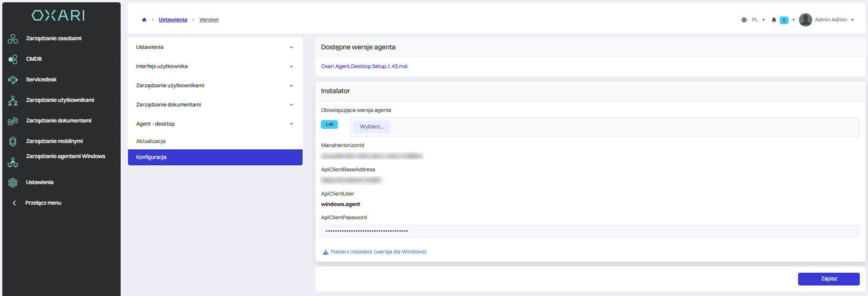Open the PL language dropdown
The height and width of the screenshot is (296, 868).
(758, 20)
